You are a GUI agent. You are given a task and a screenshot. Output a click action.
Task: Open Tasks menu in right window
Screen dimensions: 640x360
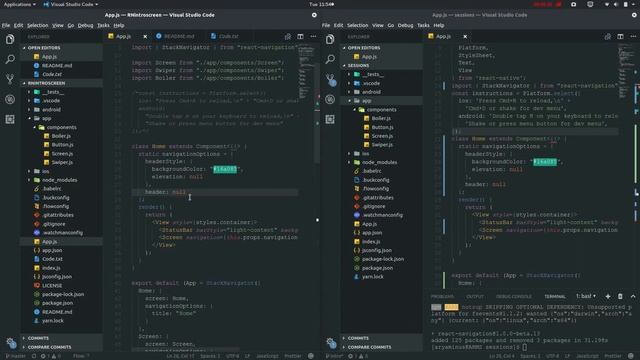(423, 25)
